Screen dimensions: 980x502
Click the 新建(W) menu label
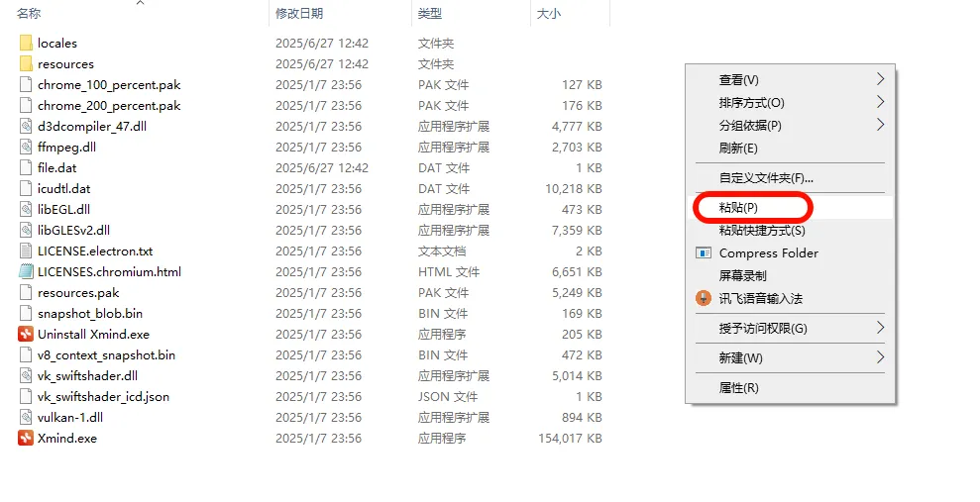coord(740,357)
